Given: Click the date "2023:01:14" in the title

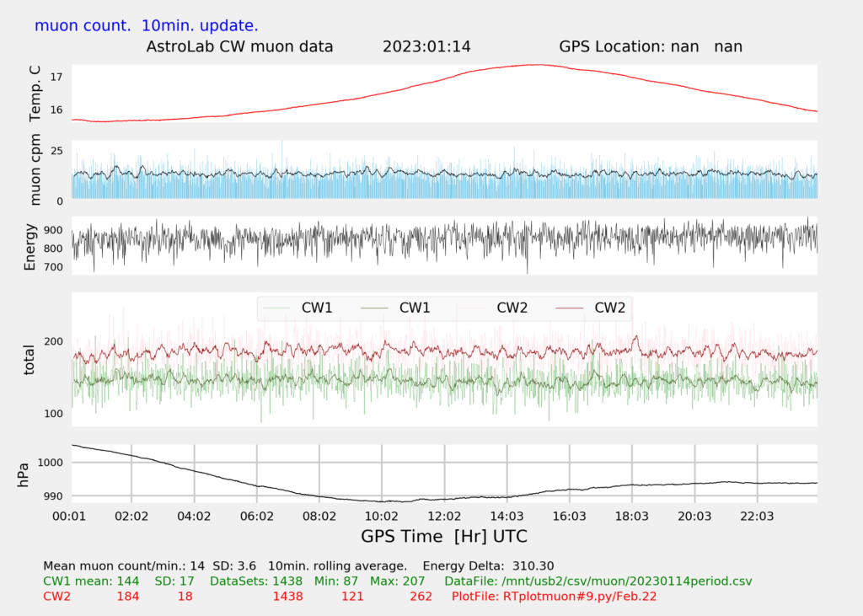Looking at the screenshot, I should [x=426, y=47].
